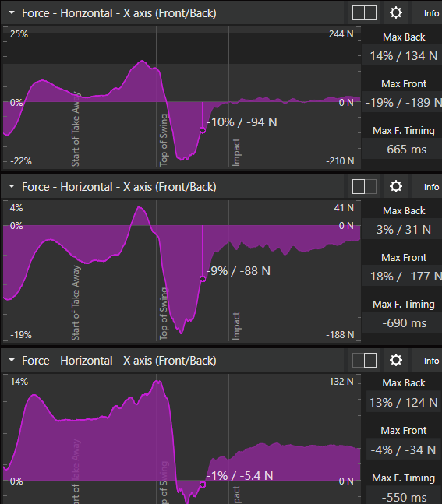Click the Max F. Timing -665 ms value
Viewport: 442px width, 504px height.
tap(404, 149)
